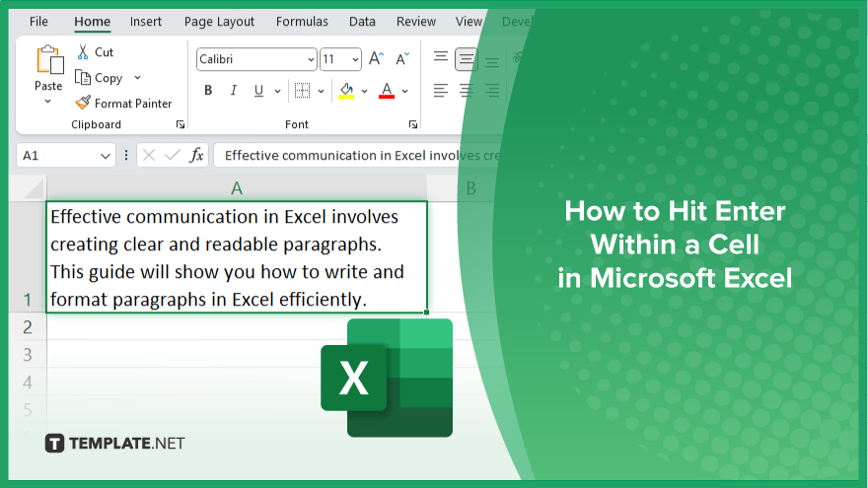Set Bottom Align for cell

492,61
